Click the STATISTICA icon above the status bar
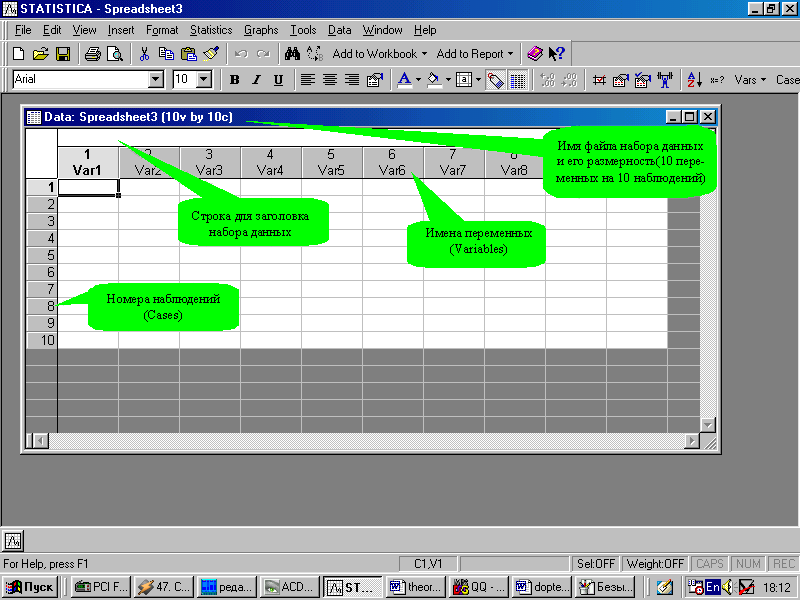This screenshot has height=600, width=800. coord(13,540)
